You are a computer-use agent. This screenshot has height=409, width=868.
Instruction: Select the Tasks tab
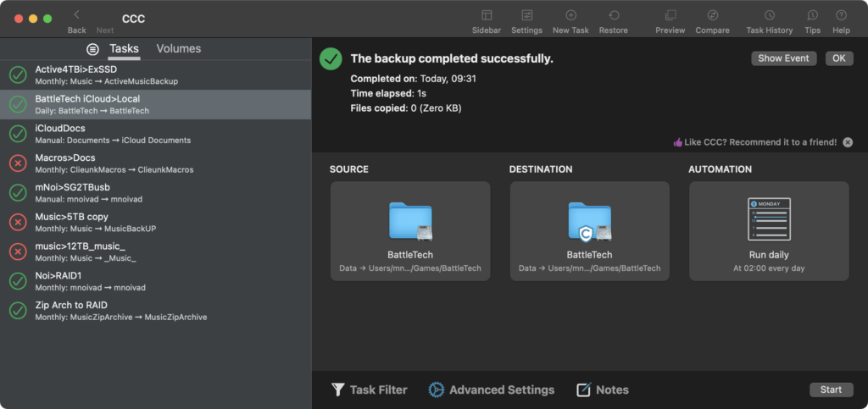(124, 49)
